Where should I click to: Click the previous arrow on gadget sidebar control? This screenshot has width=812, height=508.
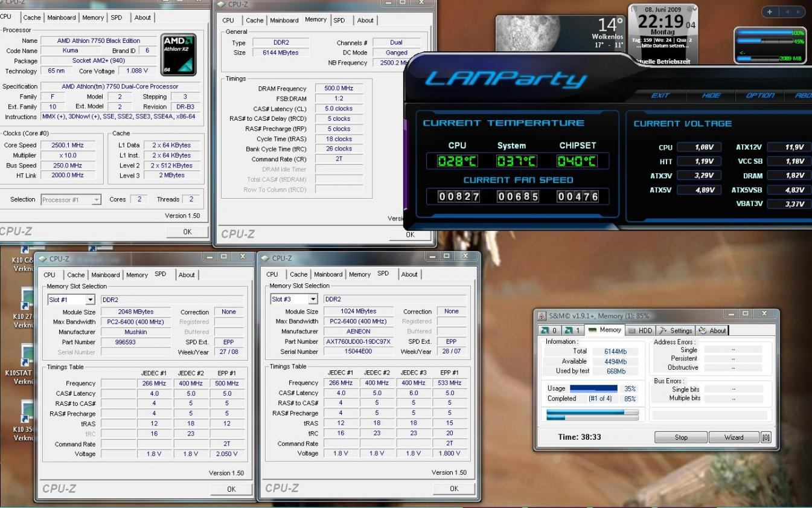pyautogui.click(x=787, y=12)
